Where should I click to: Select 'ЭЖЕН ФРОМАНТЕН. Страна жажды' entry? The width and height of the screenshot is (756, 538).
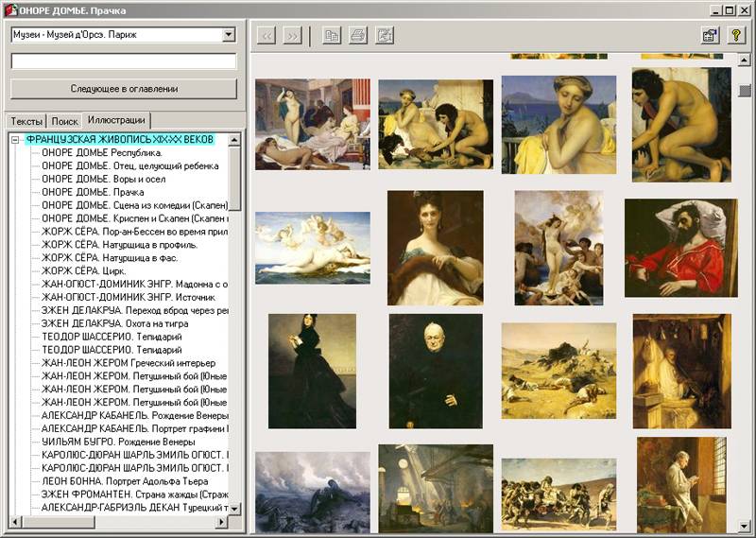click(x=134, y=495)
